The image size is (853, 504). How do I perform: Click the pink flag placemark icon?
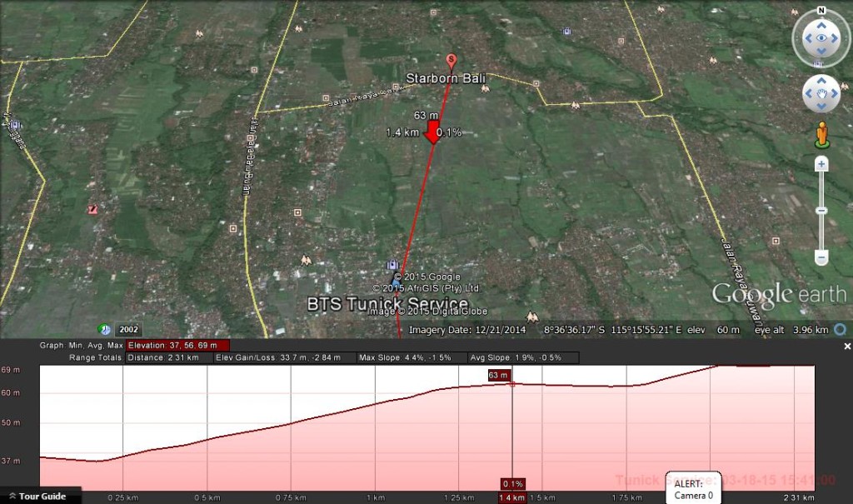pos(93,209)
